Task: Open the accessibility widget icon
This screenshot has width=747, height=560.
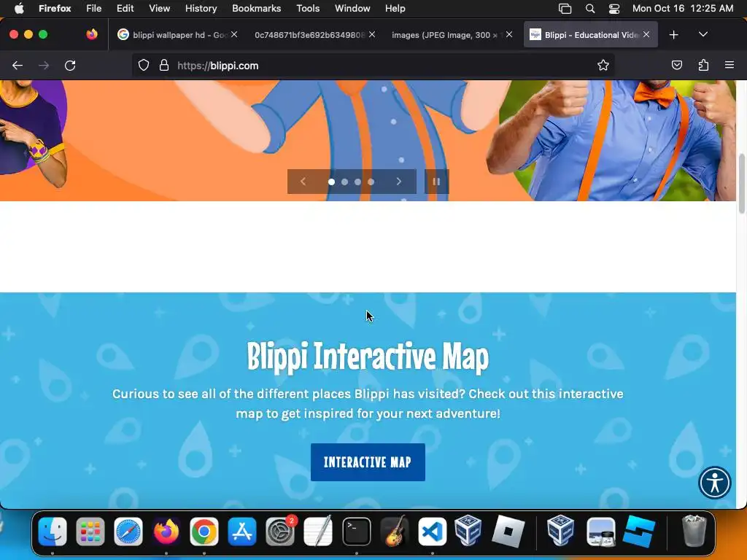Action: [715, 483]
